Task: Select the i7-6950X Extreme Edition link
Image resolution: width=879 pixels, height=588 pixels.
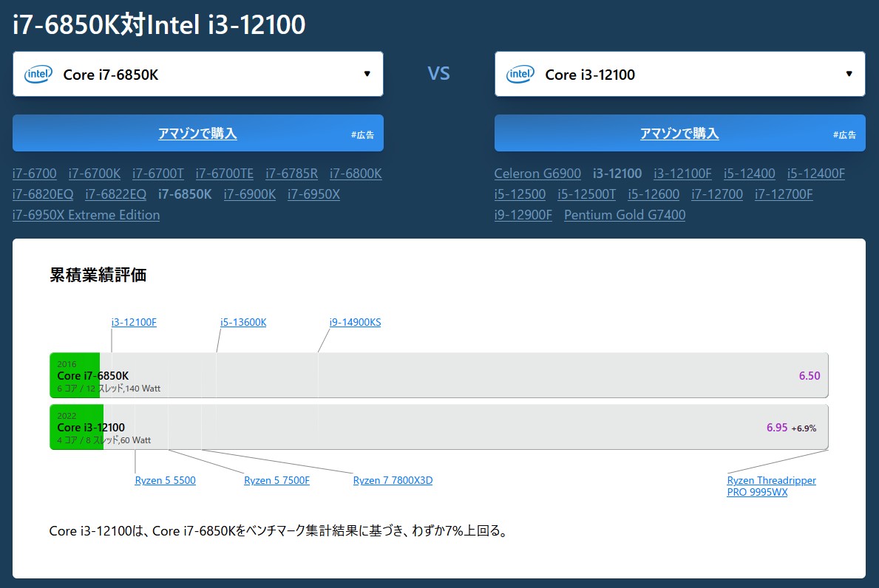Action: tap(86, 215)
